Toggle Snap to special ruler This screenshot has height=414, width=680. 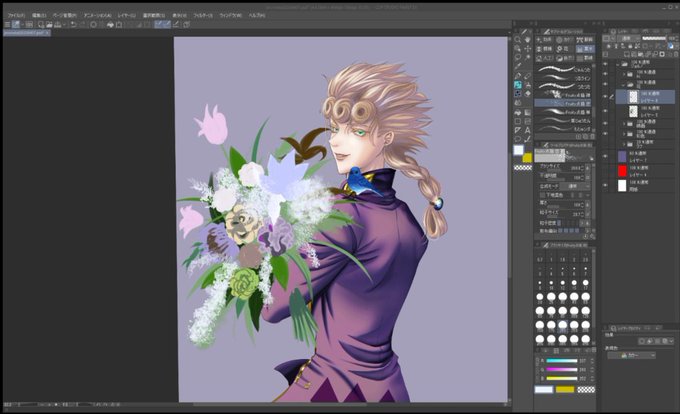167,24
